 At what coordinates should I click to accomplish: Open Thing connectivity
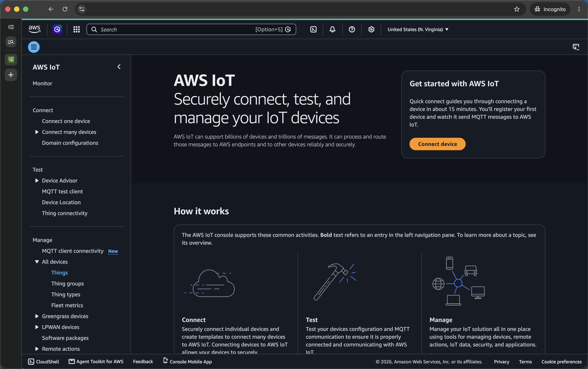65,213
